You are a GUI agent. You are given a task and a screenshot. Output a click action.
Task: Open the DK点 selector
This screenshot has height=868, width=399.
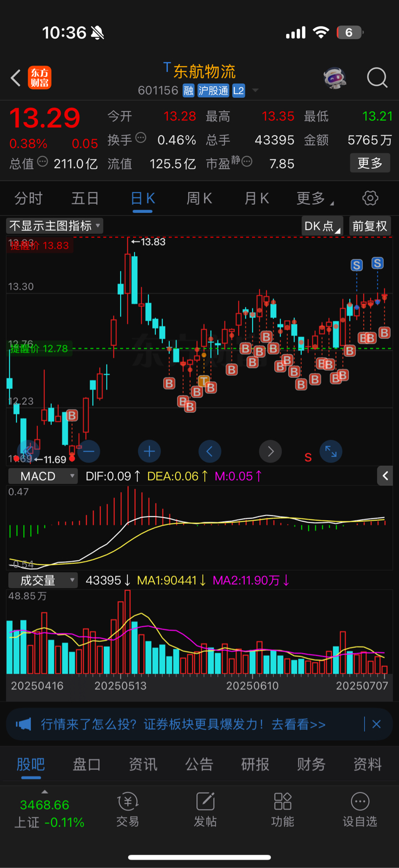322,226
